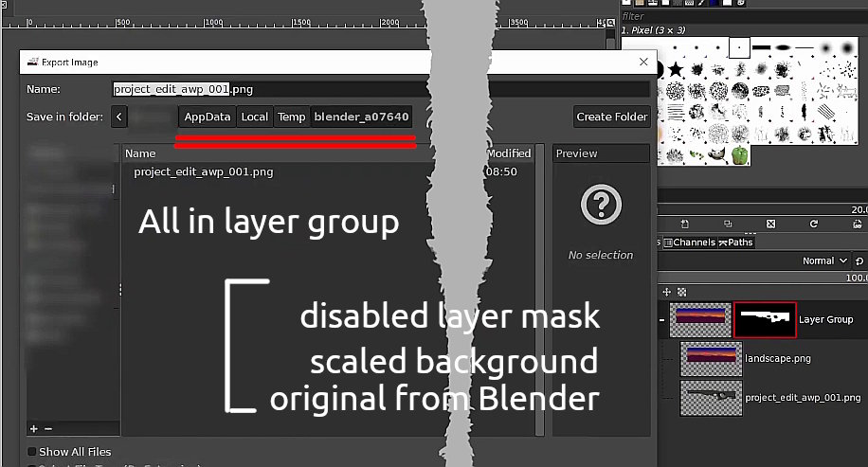The image size is (868, 467).
Task: Add a bookmark with plus icon
Action: pyautogui.click(x=34, y=429)
